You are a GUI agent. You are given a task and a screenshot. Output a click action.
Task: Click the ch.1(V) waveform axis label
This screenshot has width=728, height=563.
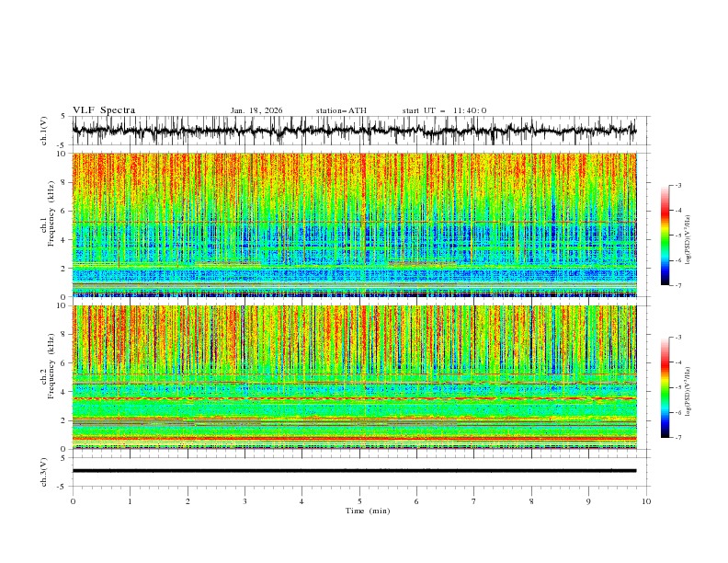click(x=44, y=131)
